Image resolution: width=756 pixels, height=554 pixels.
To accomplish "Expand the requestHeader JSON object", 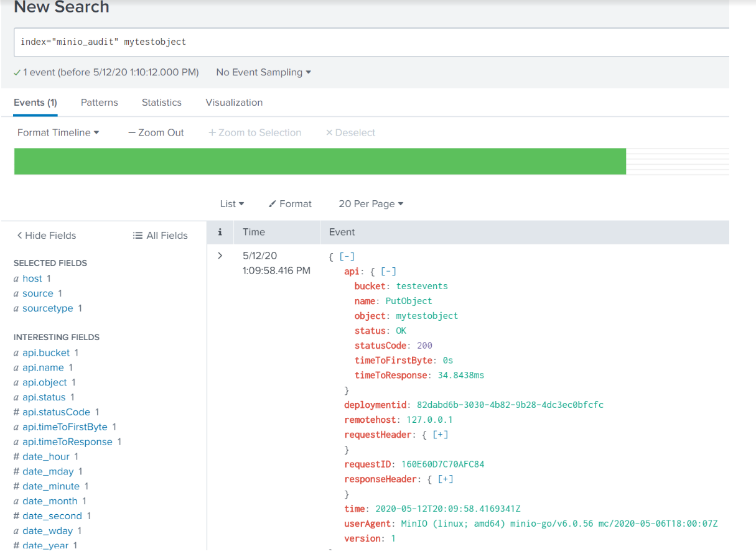I will [441, 435].
